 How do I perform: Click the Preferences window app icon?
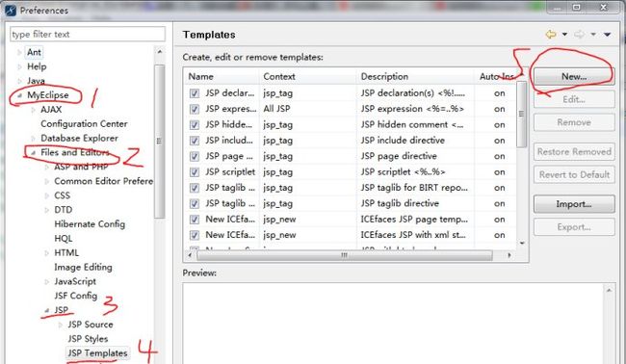pyautogui.click(x=11, y=10)
